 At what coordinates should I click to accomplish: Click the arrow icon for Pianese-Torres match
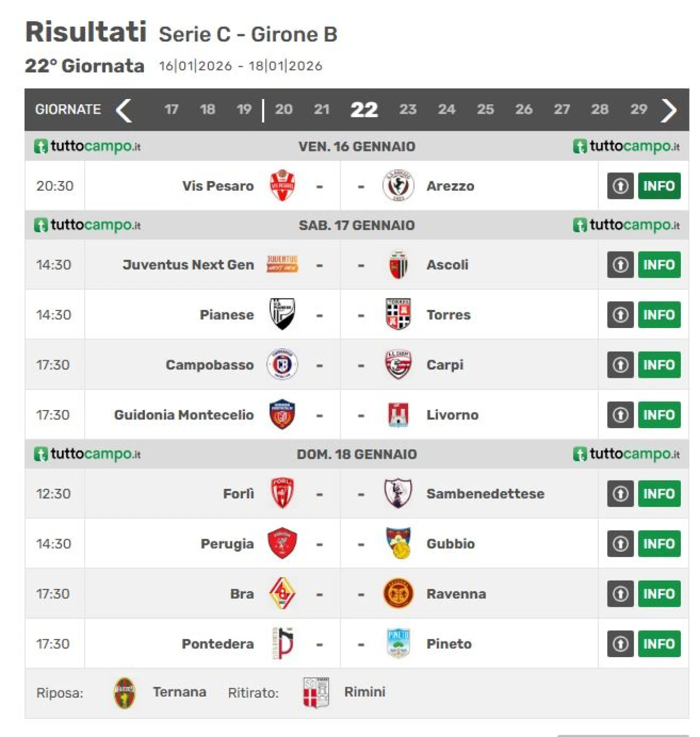point(620,315)
